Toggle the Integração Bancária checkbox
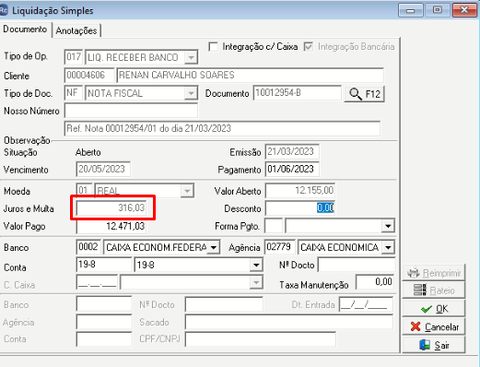This screenshot has width=480, height=367. 308,47
